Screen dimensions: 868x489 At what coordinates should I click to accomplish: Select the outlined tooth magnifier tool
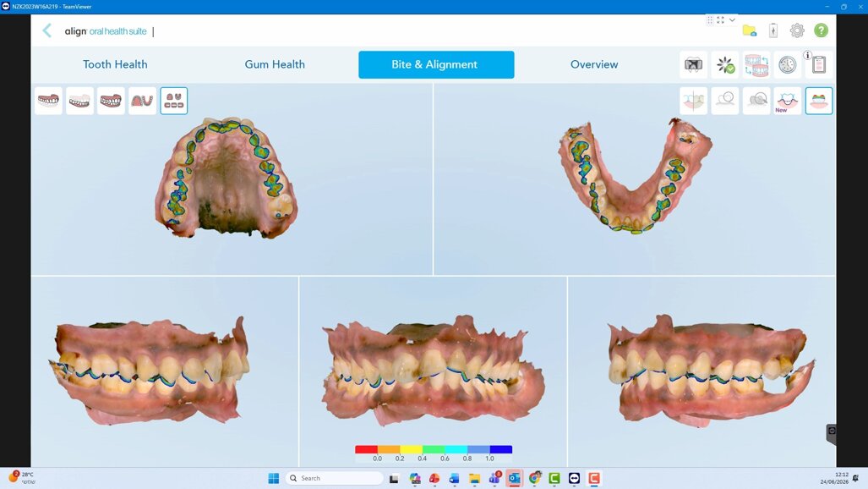click(724, 101)
